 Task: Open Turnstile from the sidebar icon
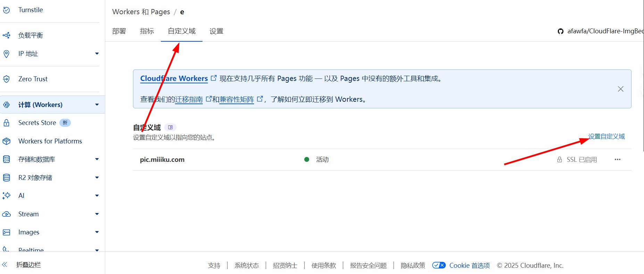click(6, 10)
